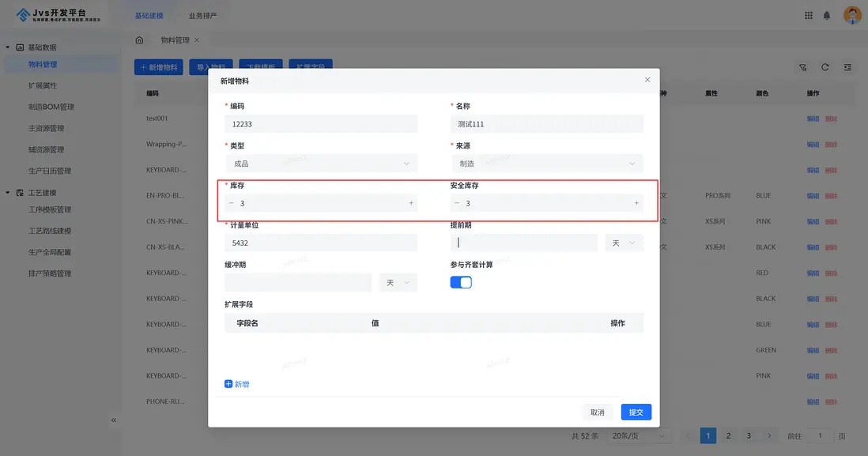Cancel the dialog with the 取消 button
This screenshot has height=456, width=868.
click(x=597, y=412)
